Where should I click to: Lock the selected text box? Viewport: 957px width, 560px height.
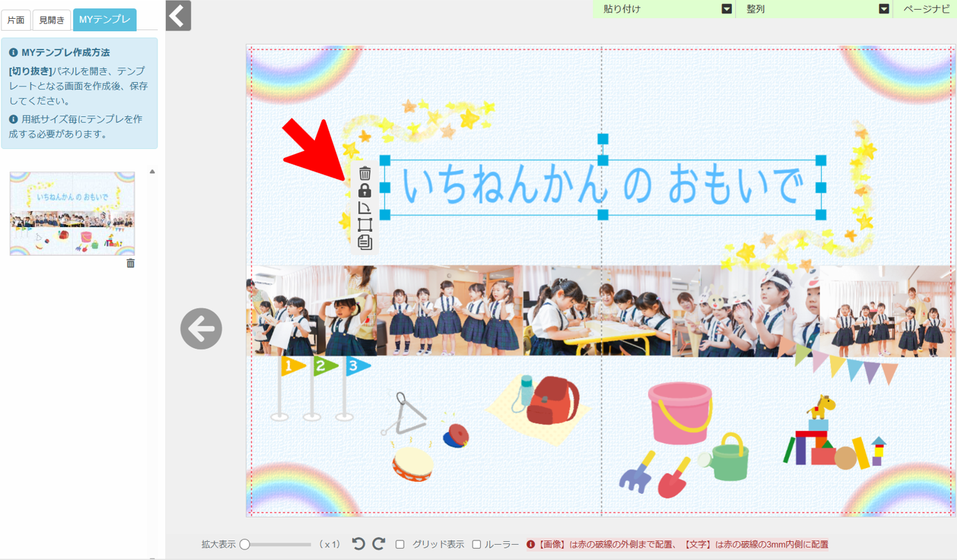click(365, 190)
